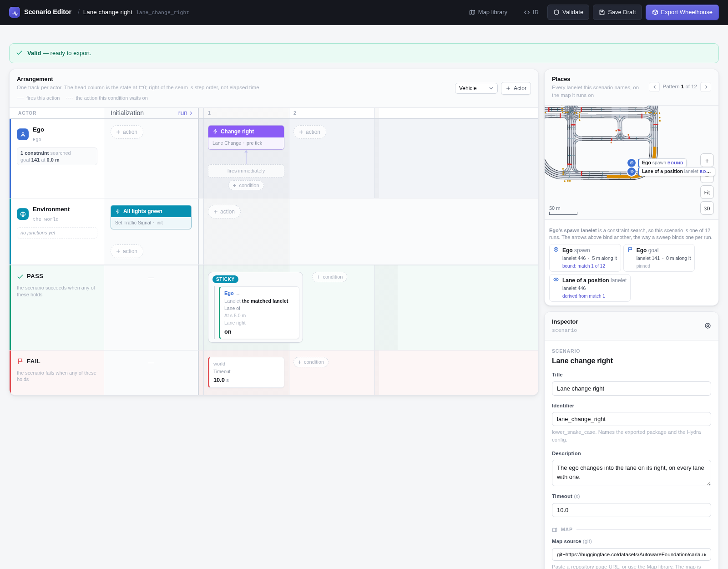Click the run link in Initialization header
The height and width of the screenshot is (569, 728).
pos(185,113)
